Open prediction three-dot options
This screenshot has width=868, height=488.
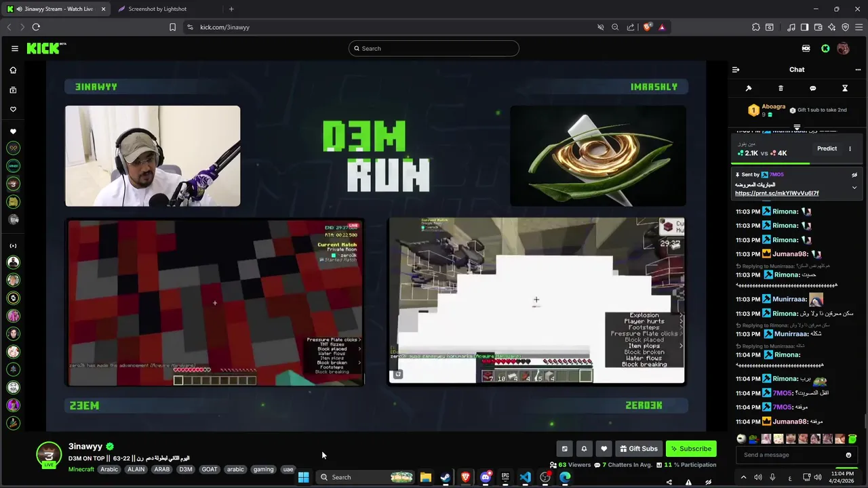click(850, 148)
